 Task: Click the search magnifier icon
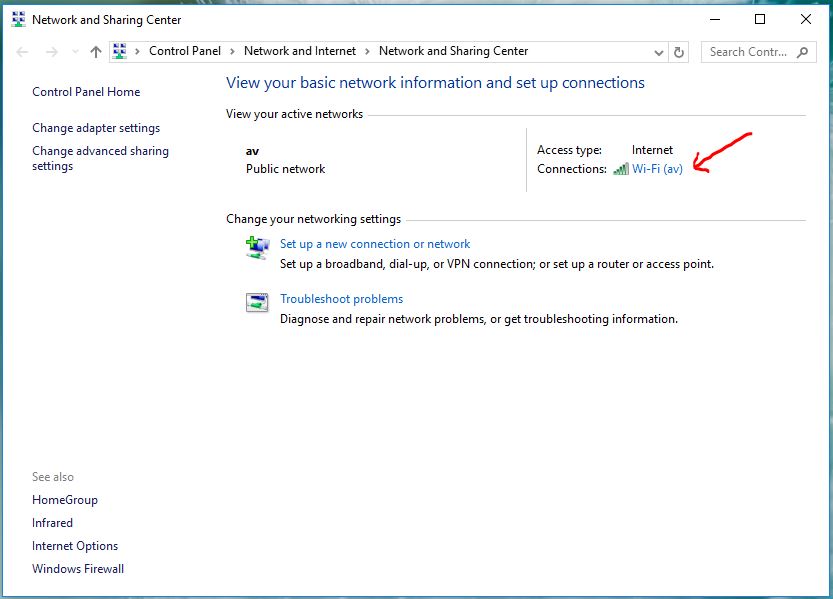point(802,52)
